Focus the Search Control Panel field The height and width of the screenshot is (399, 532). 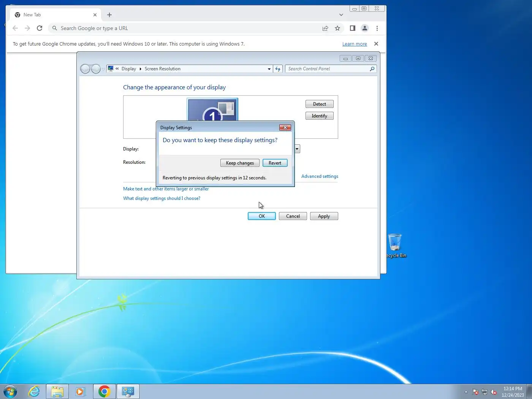(327, 69)
